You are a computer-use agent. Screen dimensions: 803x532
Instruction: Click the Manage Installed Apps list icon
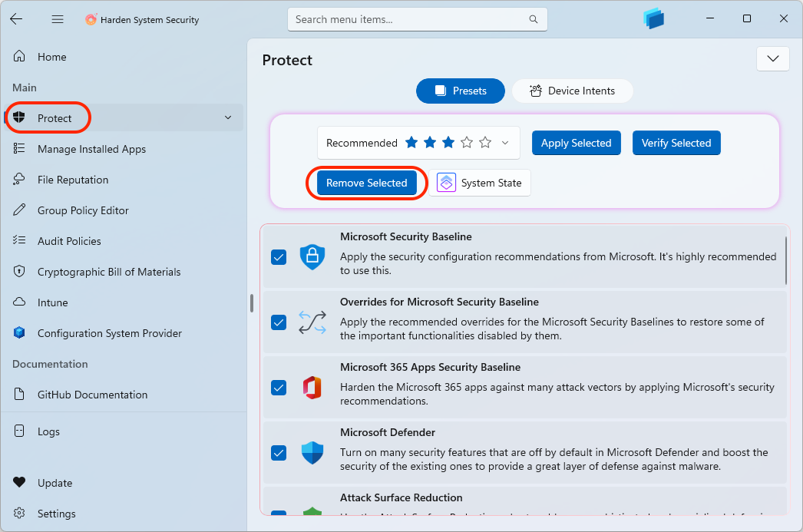coord(19,148)
